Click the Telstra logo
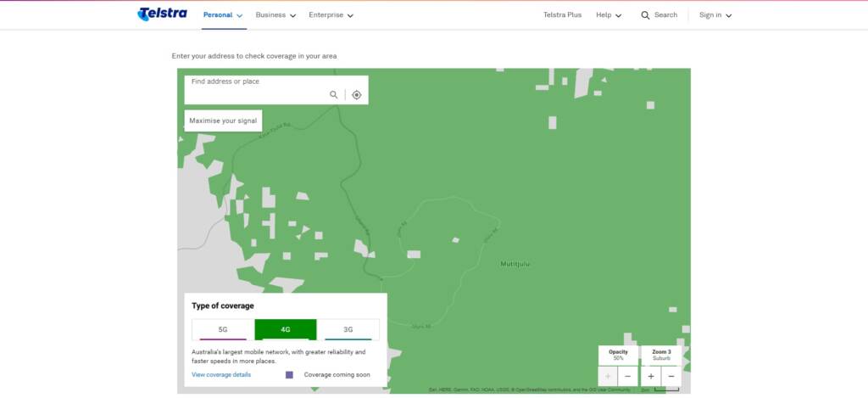The image size is (868, 398). pyautogui.click(x=162, y=14)
